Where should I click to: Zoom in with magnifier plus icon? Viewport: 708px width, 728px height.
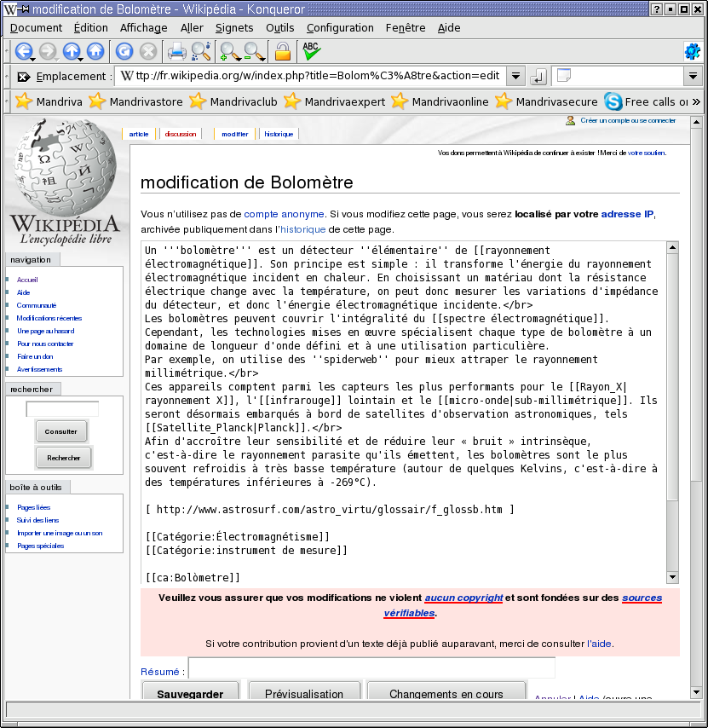pyautogui.click(x=229, y=51)
